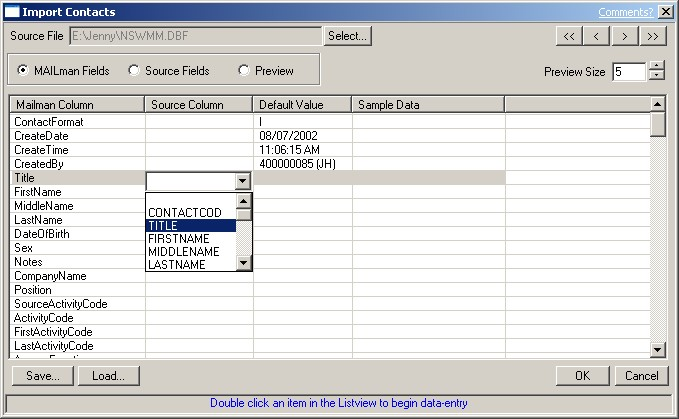
Task: Switch to the Preview radio option
Action: 243,71
